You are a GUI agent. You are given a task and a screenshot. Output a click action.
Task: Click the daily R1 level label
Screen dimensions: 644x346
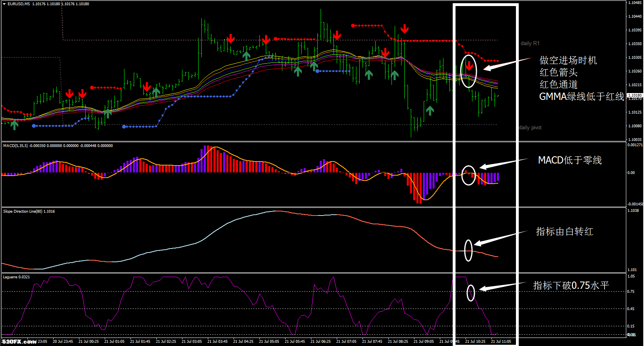(530, 44)
